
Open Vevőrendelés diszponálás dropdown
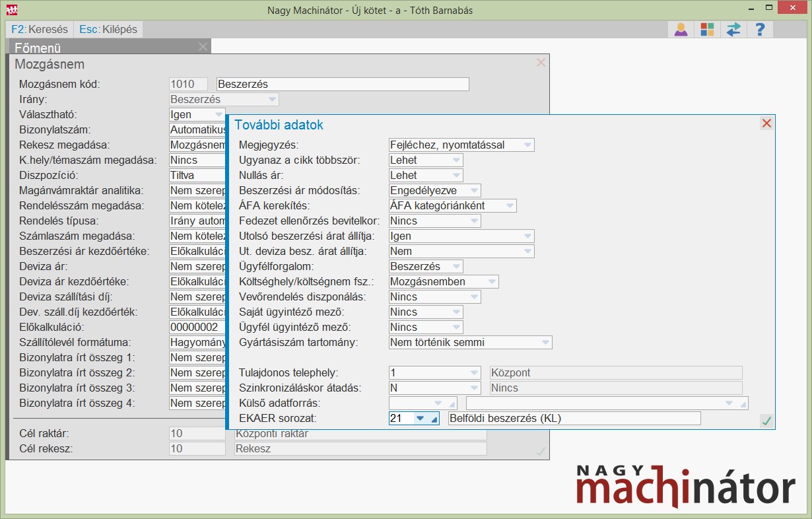[474, 297]
